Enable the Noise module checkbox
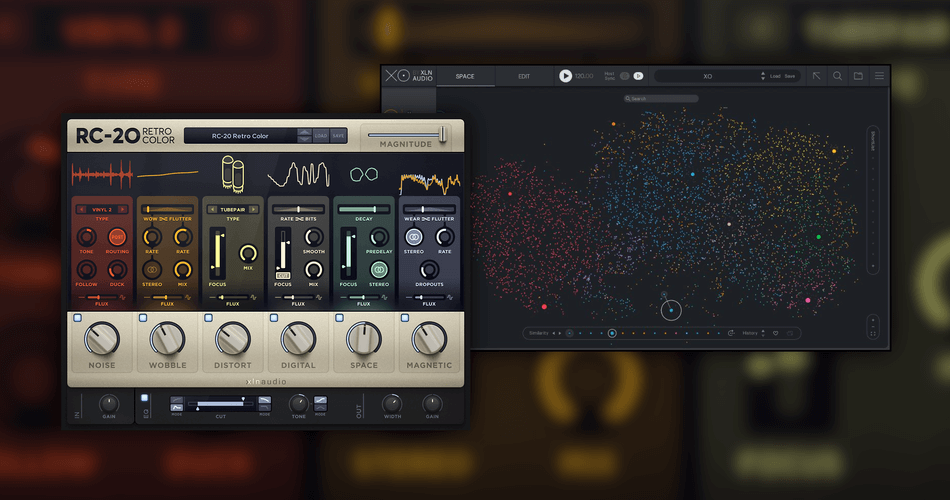This screenshot has width=950, height=500. click(76, 318)
